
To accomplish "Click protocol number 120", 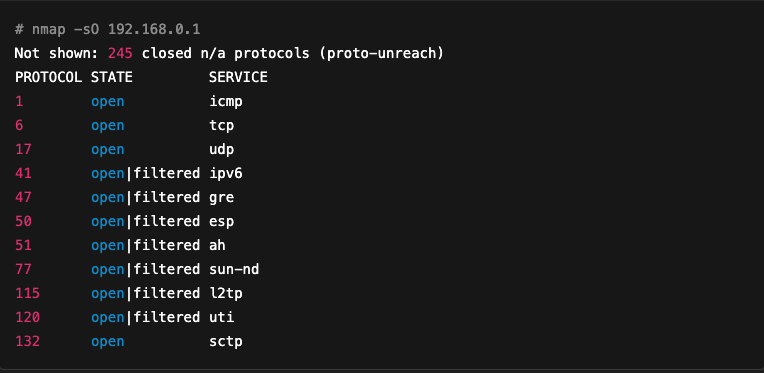I will pos(27,317).
